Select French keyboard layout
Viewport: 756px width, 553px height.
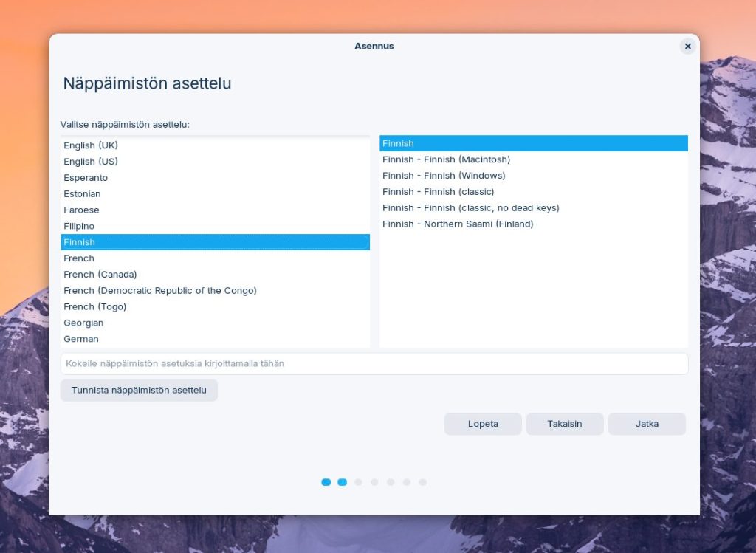point(215,258)
